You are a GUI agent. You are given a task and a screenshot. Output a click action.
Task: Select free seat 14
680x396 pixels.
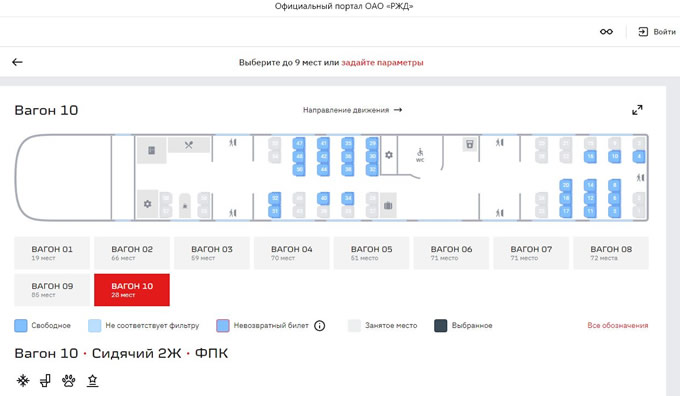click(590, 185)
